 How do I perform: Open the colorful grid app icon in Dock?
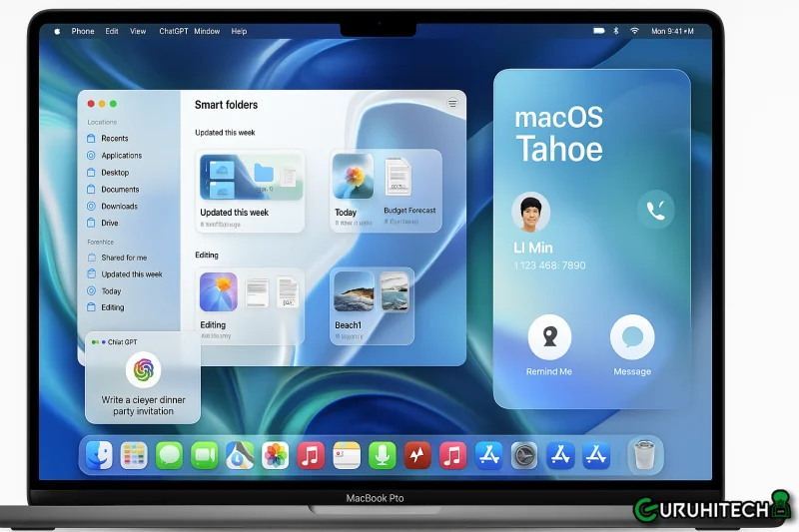(134, 454)
